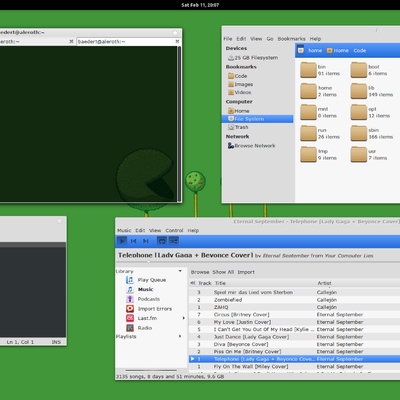The image size is (400, 400).
Task: Open the Help menu in Rhythmbox
Action: click(x=193, y=230)
